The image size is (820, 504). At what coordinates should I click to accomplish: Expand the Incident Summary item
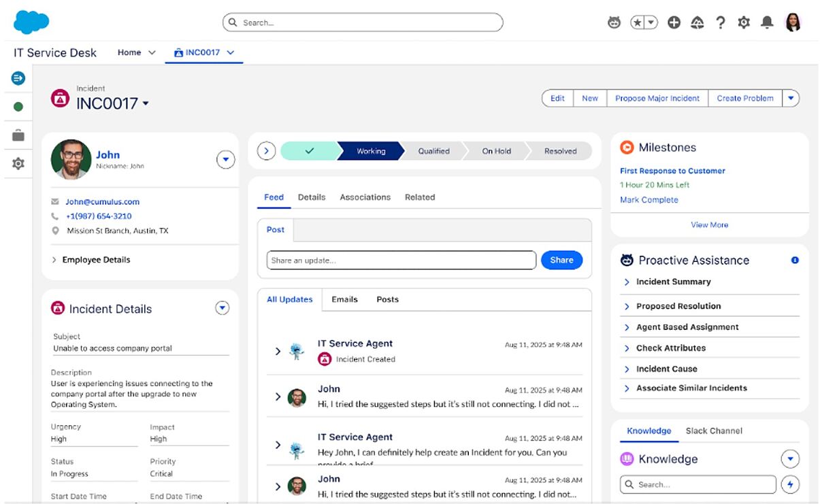[673, 282]
